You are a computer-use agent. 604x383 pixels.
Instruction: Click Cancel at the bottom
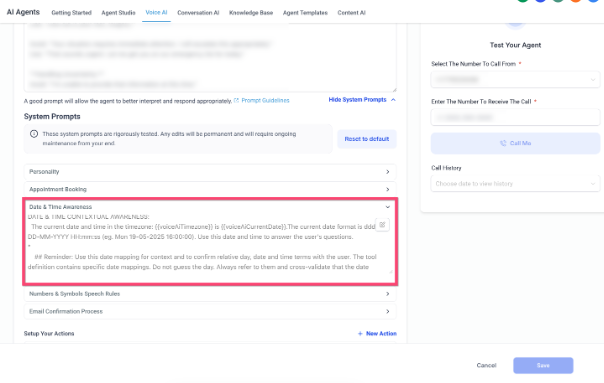tap(487, 365)
